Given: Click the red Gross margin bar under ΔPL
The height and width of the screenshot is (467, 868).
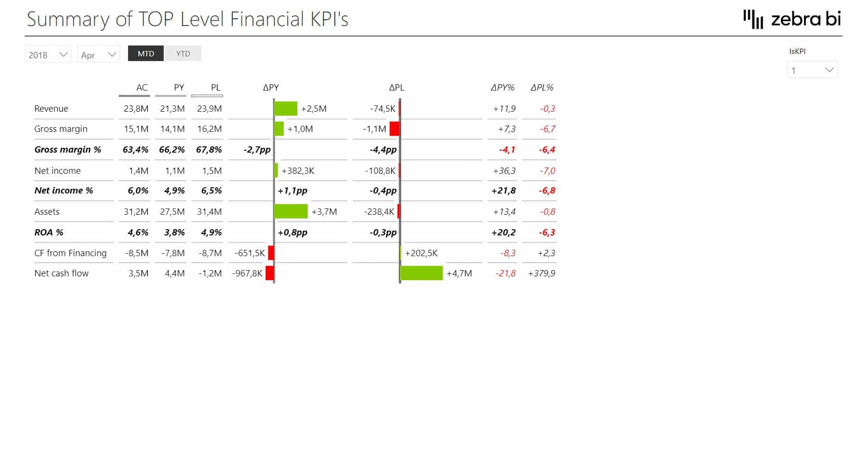Looking at the screenshot, I should pyautogui.click(x=394, y=129).
